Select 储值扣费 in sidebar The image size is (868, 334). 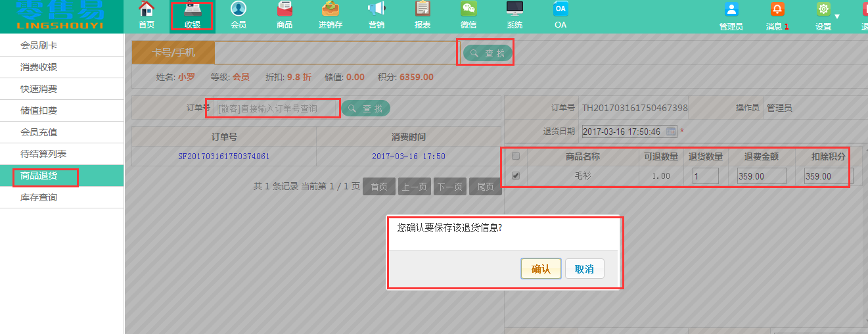pos(62,110)
